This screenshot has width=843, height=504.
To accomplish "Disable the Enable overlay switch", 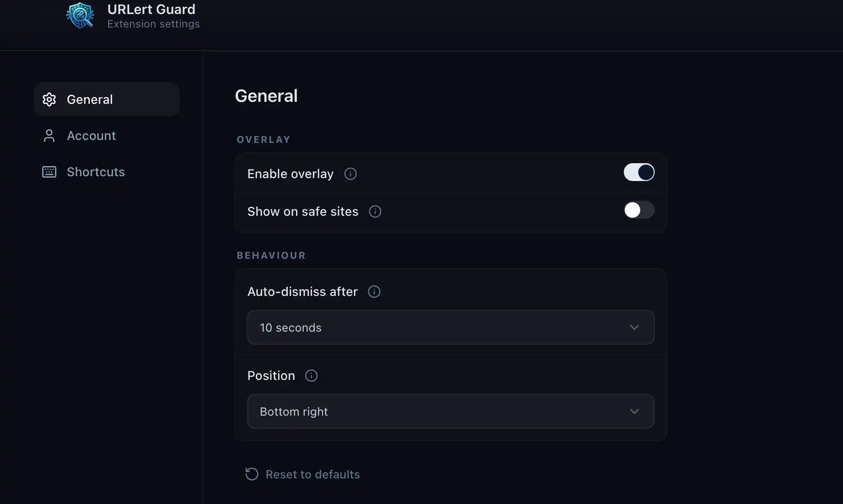I will click(638, 172).
